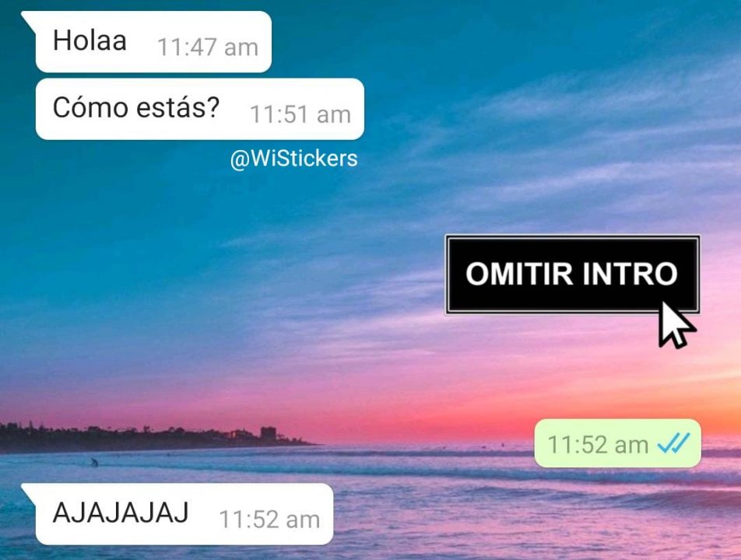This screenshot has width=741, height=560.
Task: Select the Cómo estás? message
Action: click(200, 109)
